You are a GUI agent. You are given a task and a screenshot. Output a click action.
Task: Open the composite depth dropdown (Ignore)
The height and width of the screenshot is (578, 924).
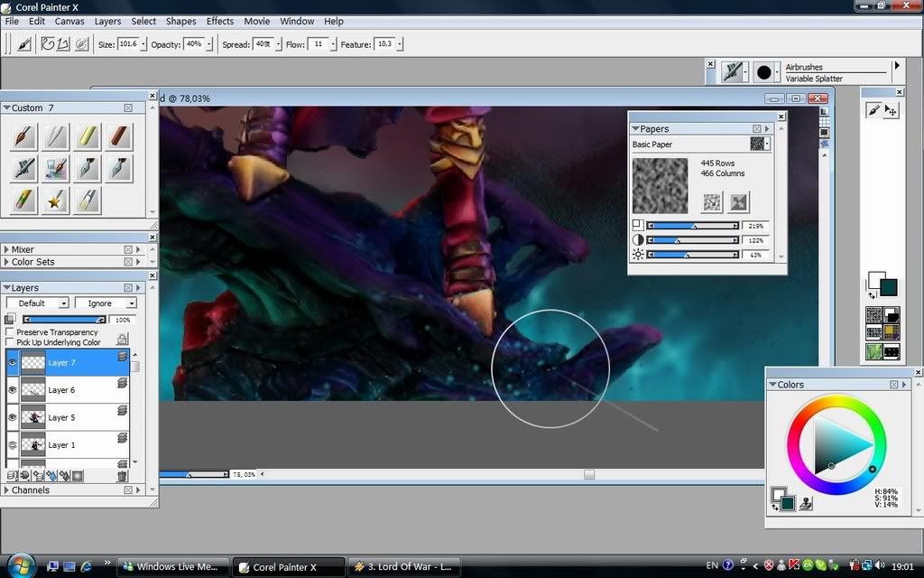point(106,303)
